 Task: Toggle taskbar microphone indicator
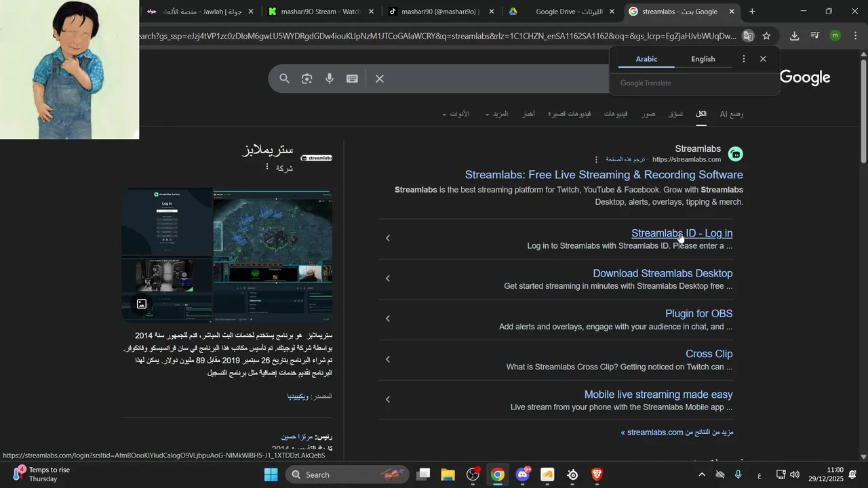(738, 474)
